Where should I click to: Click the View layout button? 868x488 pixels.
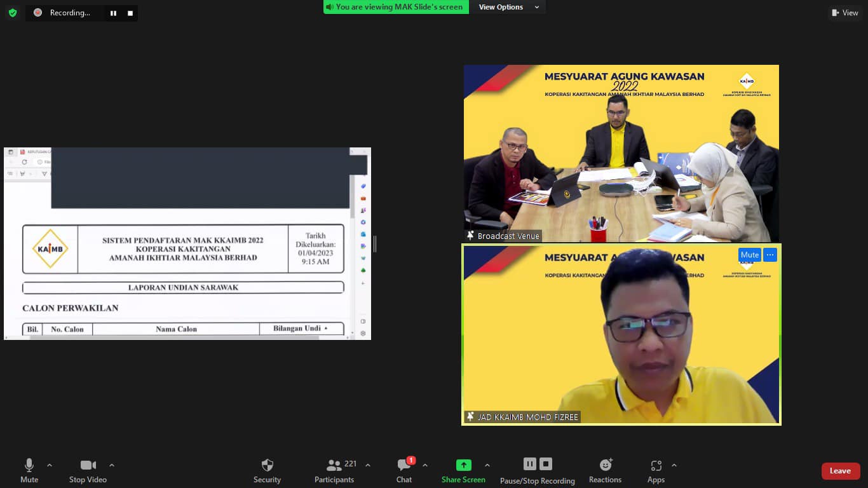(845, 13)
